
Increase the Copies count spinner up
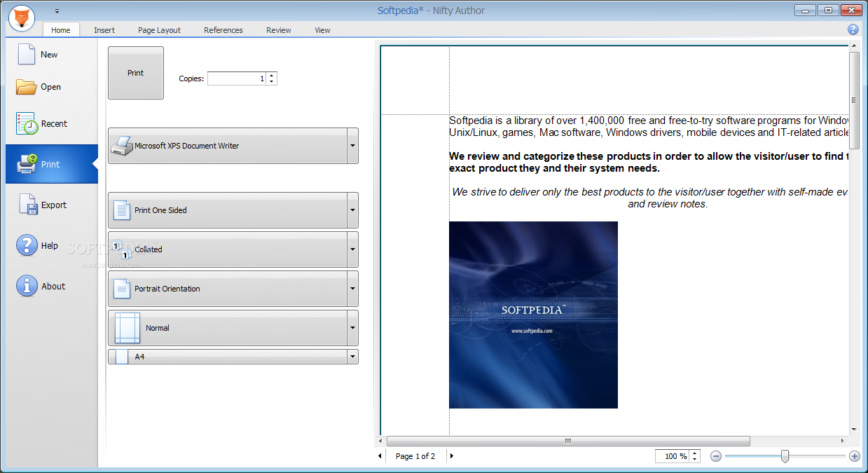click(x=272, y=75)
